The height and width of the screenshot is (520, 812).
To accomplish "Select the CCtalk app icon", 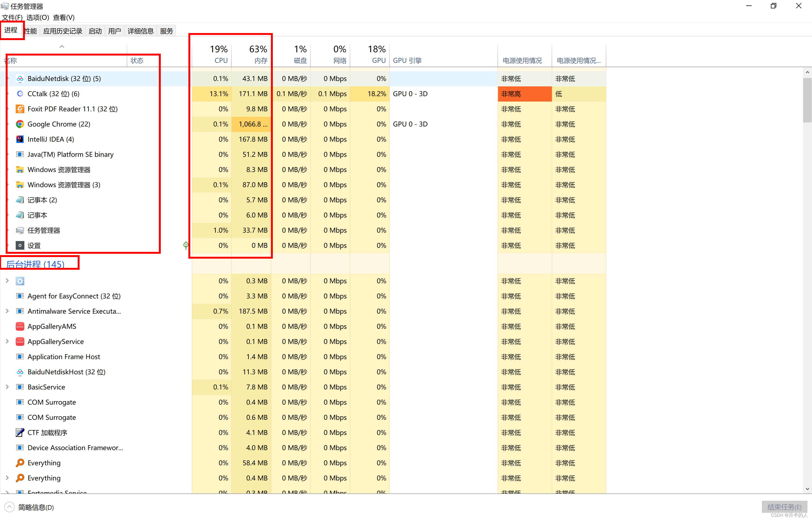I will pos(20,94).
